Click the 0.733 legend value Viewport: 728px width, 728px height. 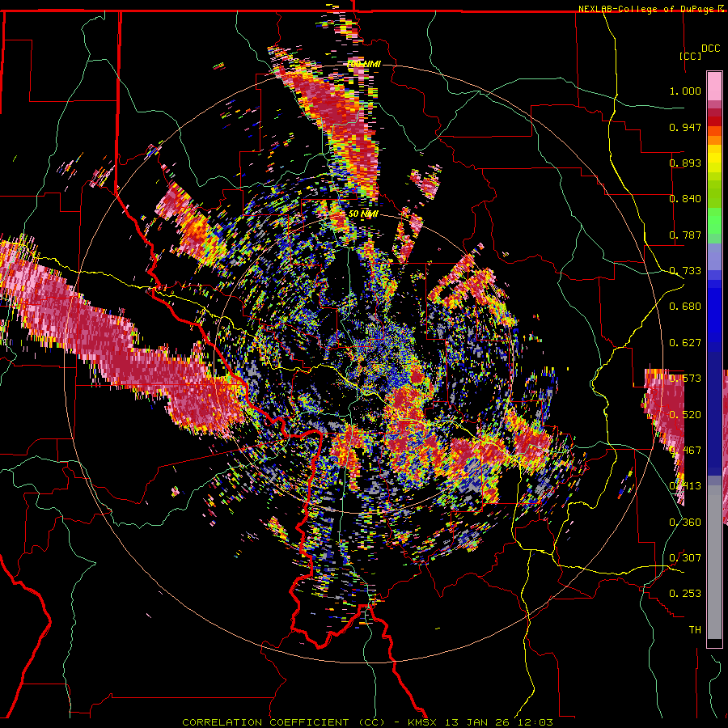click(x=685, y=271)
